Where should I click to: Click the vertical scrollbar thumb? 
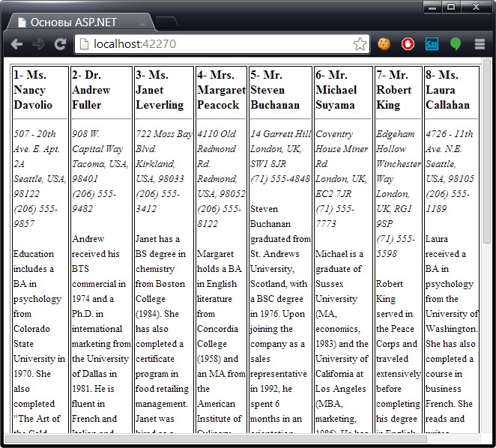[x=486, y=152]
